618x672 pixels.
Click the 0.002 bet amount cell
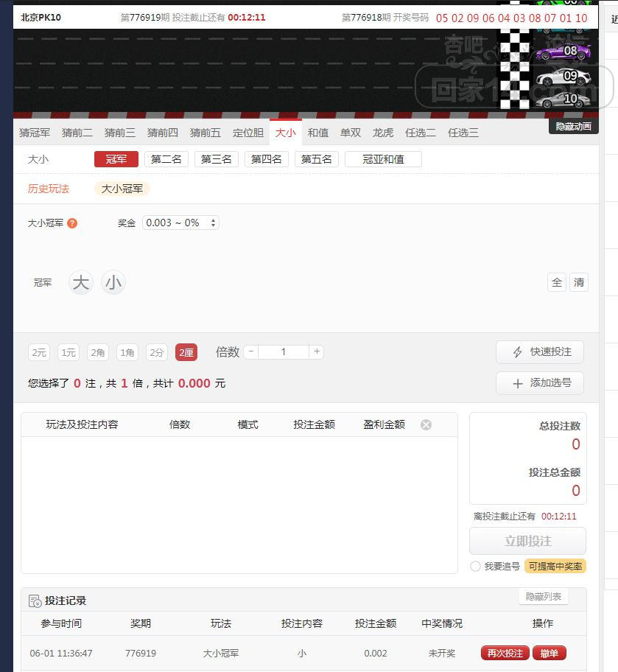(x=376, y=654)
